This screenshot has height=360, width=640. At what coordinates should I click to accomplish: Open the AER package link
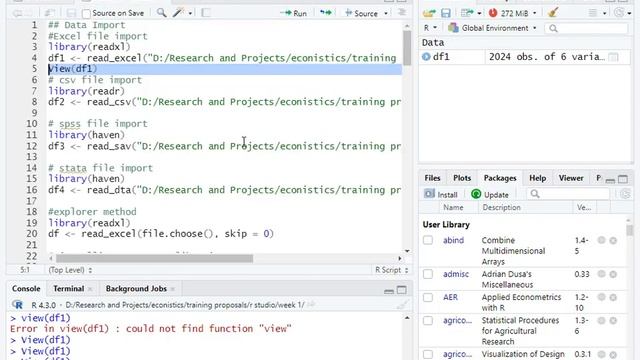[x=451, y=297]
